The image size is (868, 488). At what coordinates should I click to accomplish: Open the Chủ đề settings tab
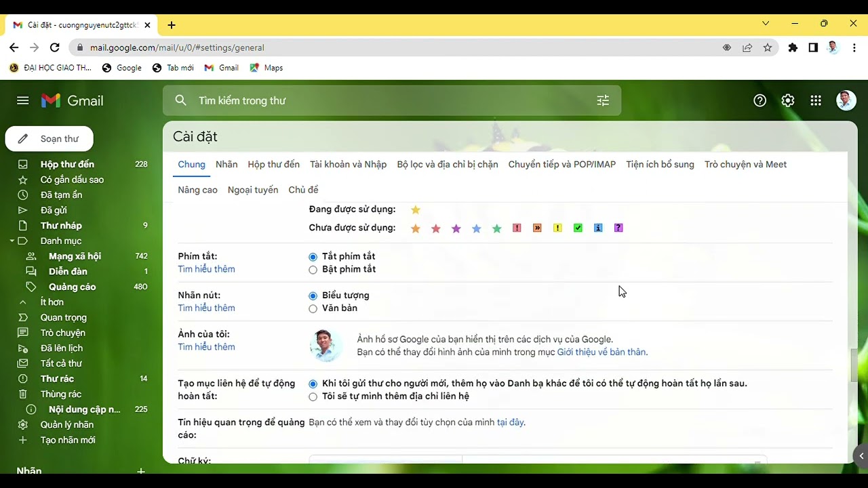[303, 190]
